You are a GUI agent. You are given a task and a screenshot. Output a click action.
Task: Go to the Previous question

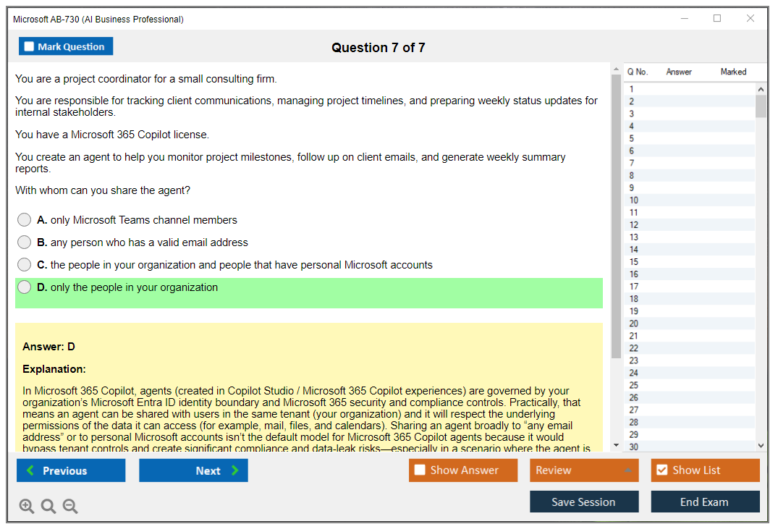71,470
